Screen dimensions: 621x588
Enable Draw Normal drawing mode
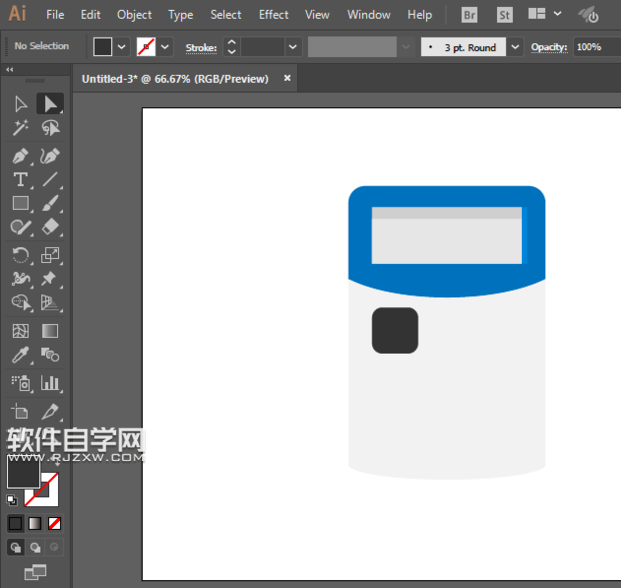point(16,547)
